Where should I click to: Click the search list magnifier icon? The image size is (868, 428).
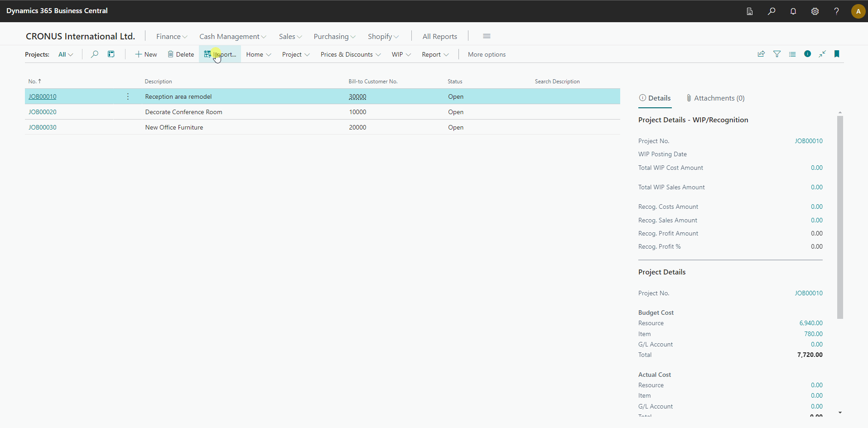click(x=94, y=54)
